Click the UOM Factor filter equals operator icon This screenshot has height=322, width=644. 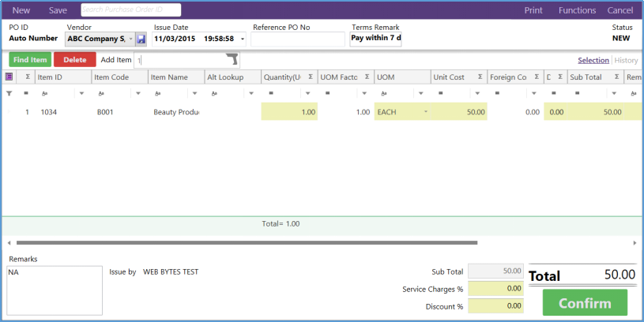point(327,94)
